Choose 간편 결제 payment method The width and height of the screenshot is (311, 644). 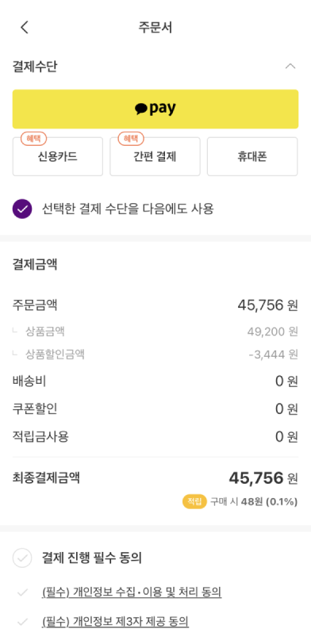(x=155, y=156)
